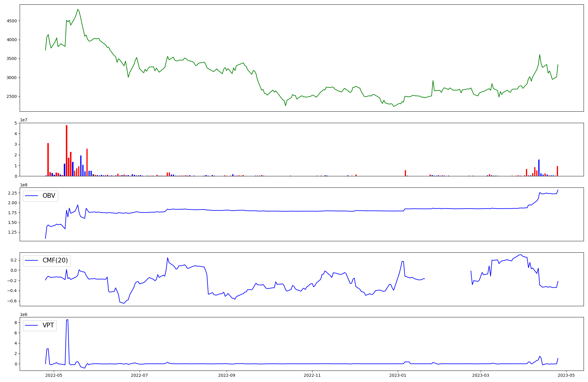Click the 3500 price axis label
This screenshot has width=588, height=382.
coord(12,59)
